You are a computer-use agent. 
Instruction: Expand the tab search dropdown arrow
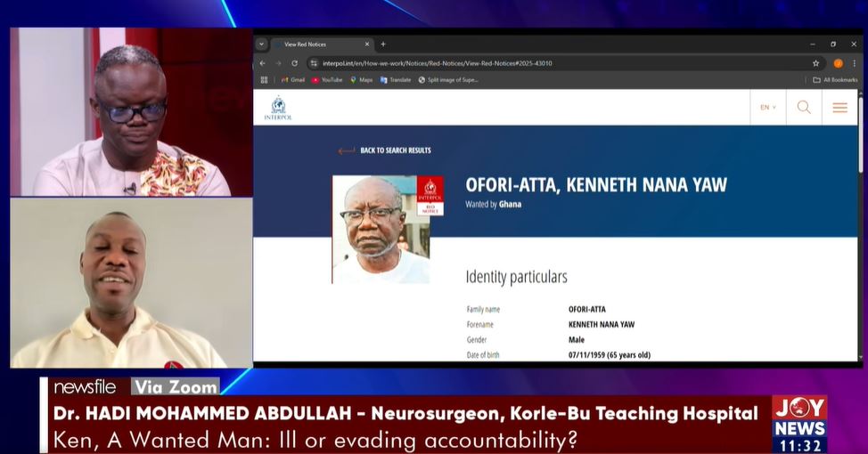(262, 44)
